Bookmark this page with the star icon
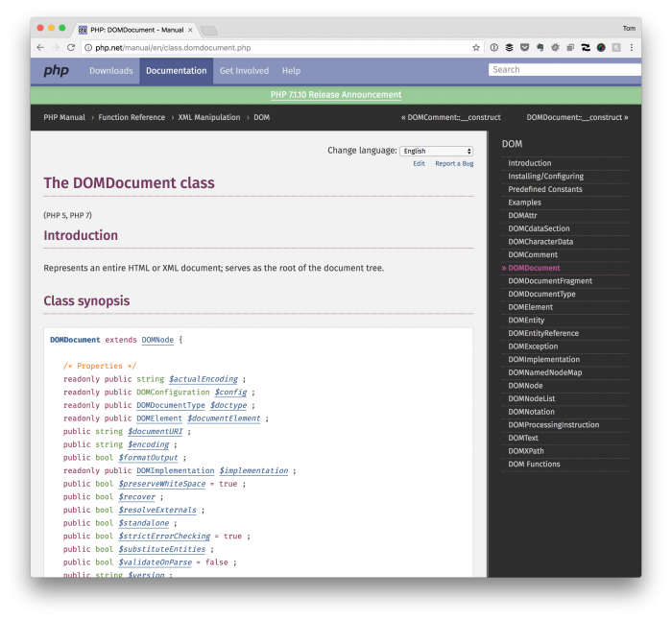Viewport: 672px width, 621px height. pyautogui.click(x=476, y=48)
